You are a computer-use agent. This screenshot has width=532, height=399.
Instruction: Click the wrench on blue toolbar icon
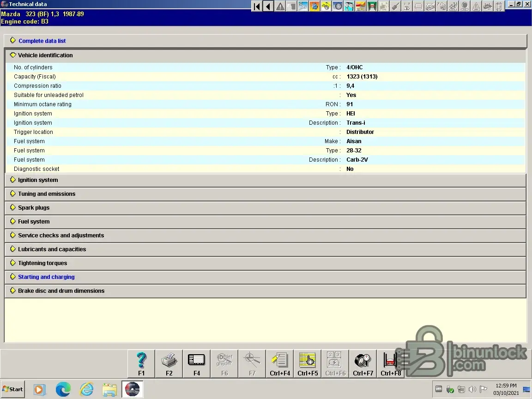coord(303,6)
